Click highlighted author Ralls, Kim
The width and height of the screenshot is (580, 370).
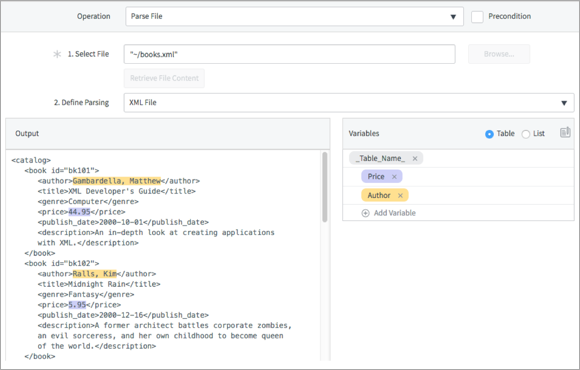(x=94, y=274)
